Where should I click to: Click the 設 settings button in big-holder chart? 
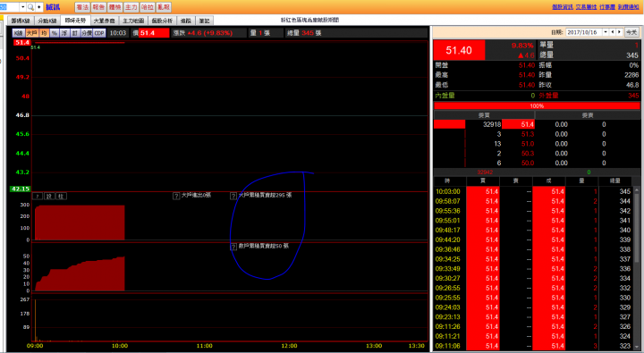49,197
